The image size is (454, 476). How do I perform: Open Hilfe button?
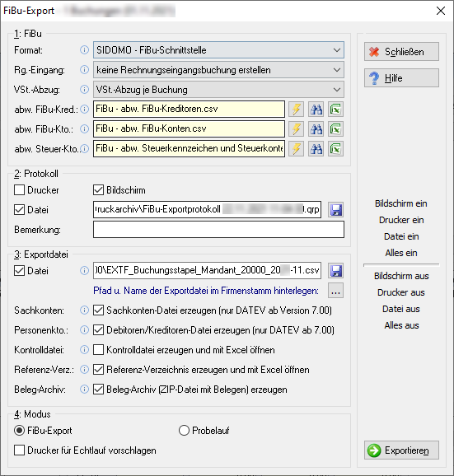(401, 78)
